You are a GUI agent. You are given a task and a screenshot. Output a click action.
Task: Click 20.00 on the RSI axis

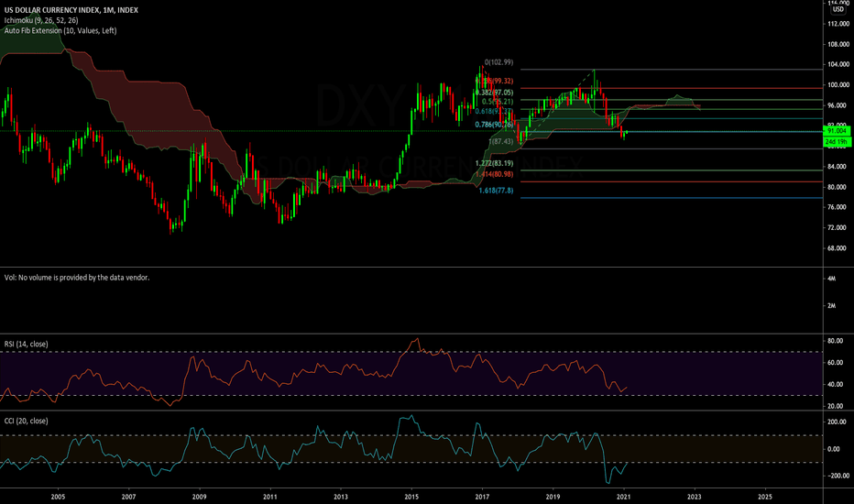(836, 406)
